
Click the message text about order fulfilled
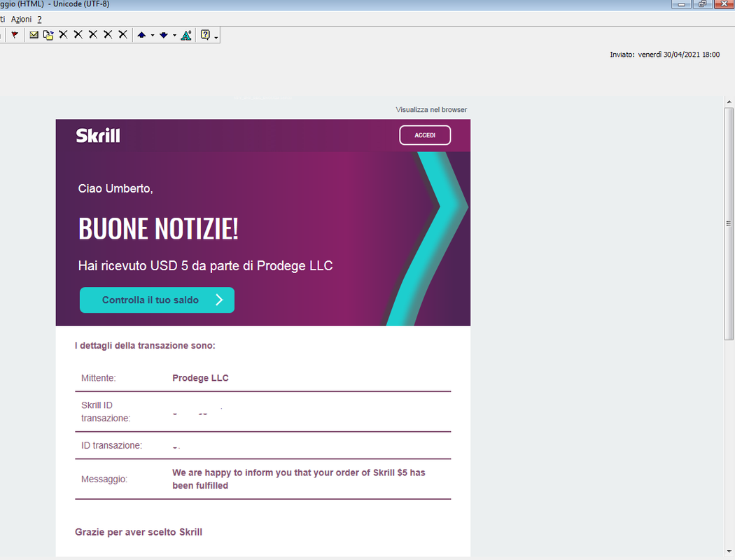coord(299,479)
